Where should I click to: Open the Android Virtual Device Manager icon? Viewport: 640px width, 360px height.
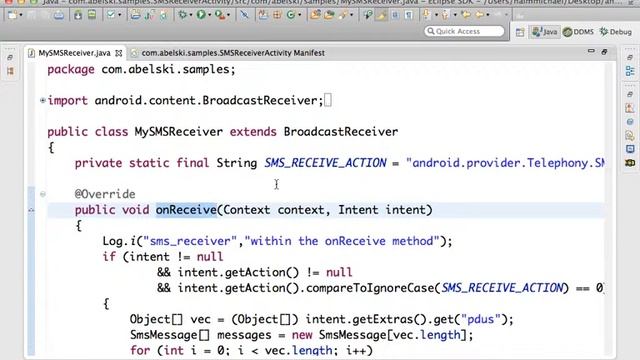click(92, 15)
